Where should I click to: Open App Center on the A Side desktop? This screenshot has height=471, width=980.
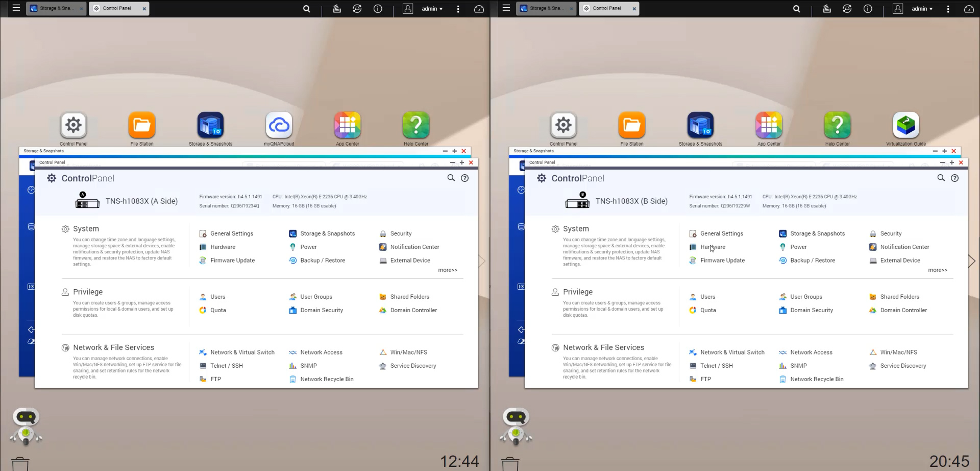pos(347,126)
